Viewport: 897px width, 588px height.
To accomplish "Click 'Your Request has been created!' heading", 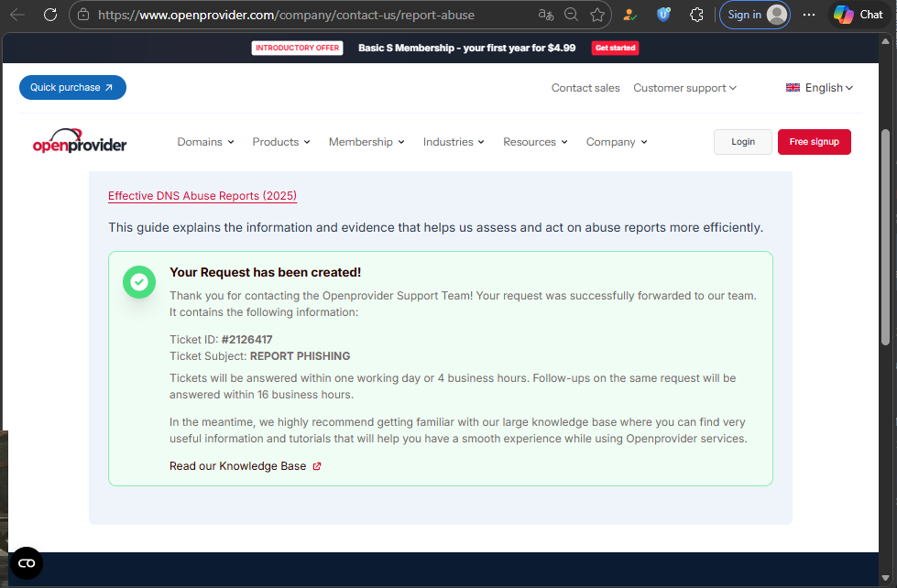I will point(265,272).
